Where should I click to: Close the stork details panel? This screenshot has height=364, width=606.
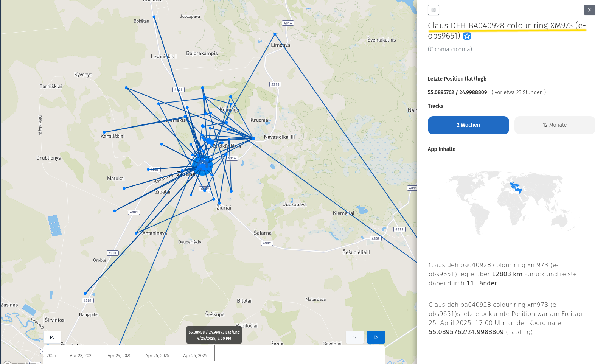589,10
